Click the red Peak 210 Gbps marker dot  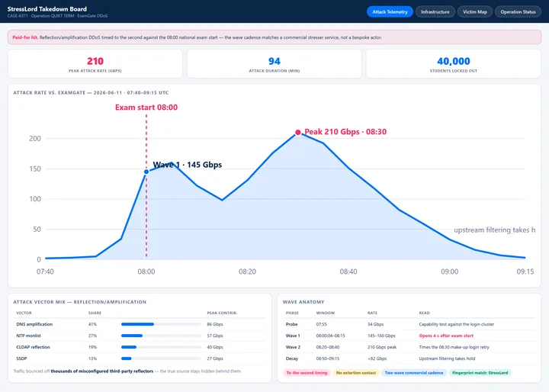point(297,133)
